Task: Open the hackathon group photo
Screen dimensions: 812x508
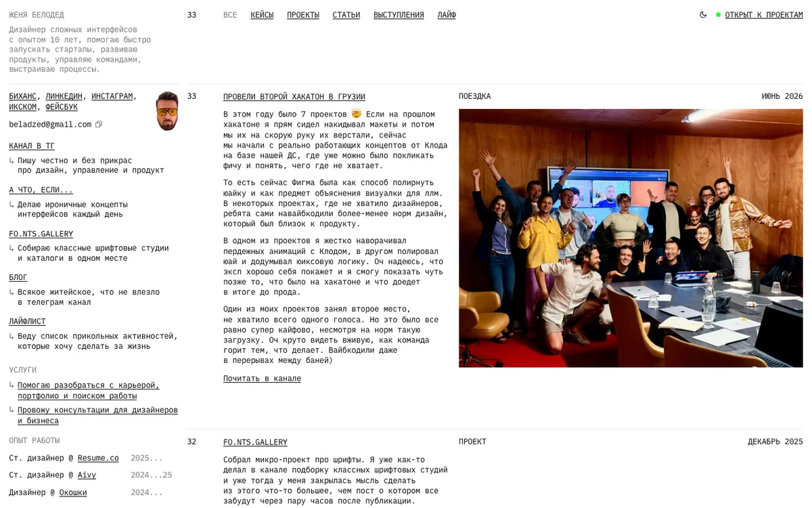Action: tap(631, 238)
